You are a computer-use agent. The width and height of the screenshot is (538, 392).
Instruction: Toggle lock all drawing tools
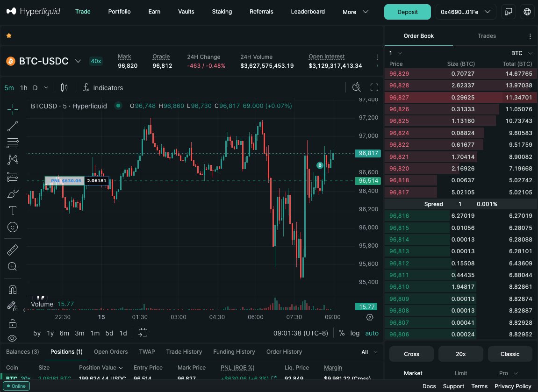tap(13, 323)
